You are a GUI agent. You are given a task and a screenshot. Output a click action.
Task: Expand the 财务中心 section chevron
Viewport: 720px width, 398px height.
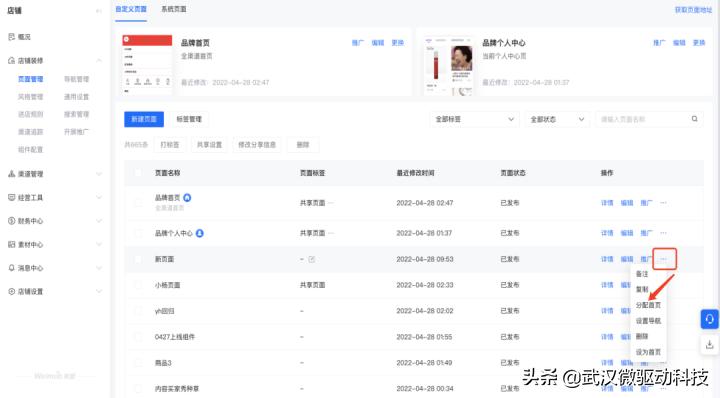tap(99, 221)
